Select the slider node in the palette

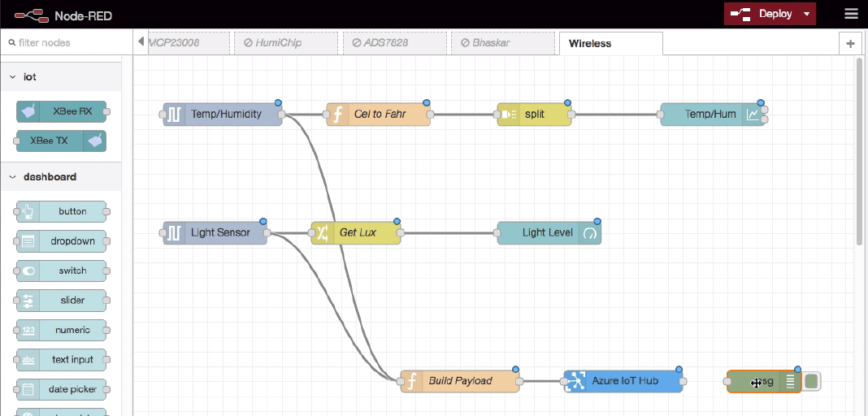[x=62, y=301]
